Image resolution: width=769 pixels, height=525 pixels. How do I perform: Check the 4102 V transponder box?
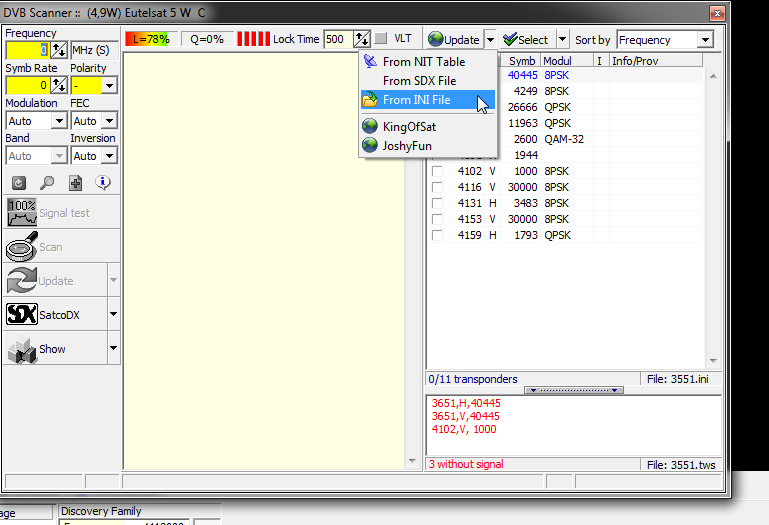[x=437, y=171]
